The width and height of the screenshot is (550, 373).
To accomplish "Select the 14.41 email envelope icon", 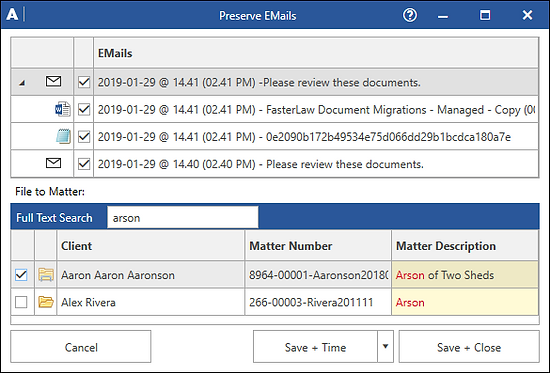I will click(53, 81).
